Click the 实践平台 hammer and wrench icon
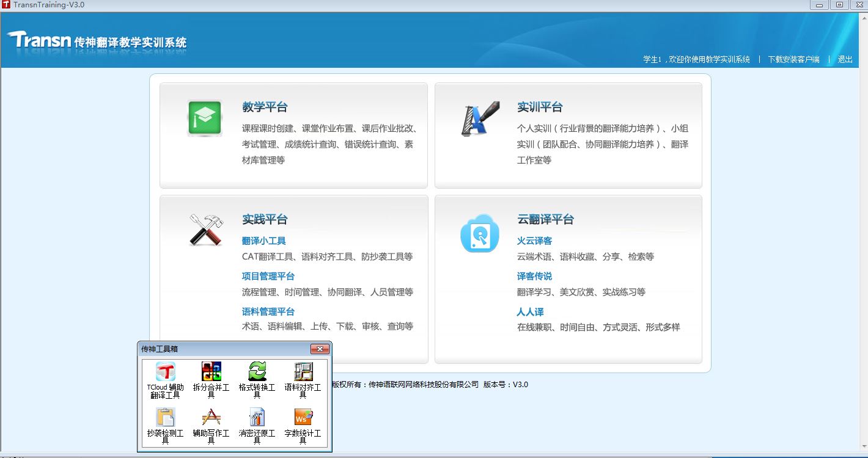This screenshot has width=868, height=458. [205, 230]
